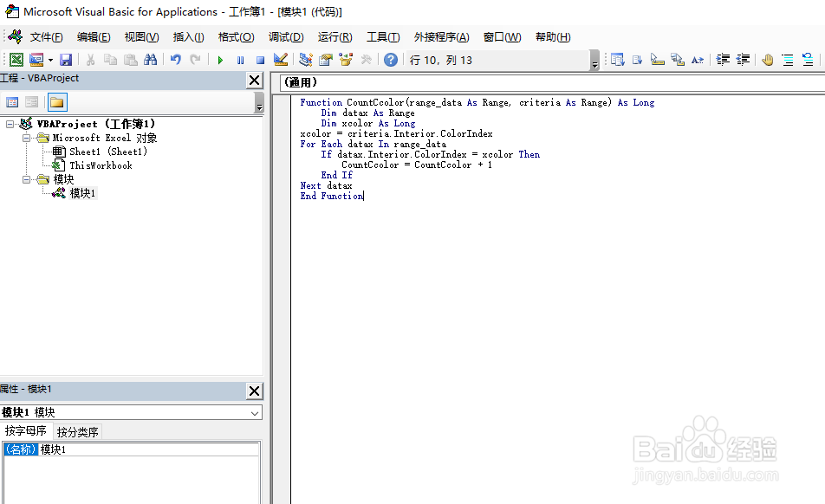Collapse the VBAProject (工作簿1) tree node
This screenshot has height=504, width=825.
(x=10, y=124)
